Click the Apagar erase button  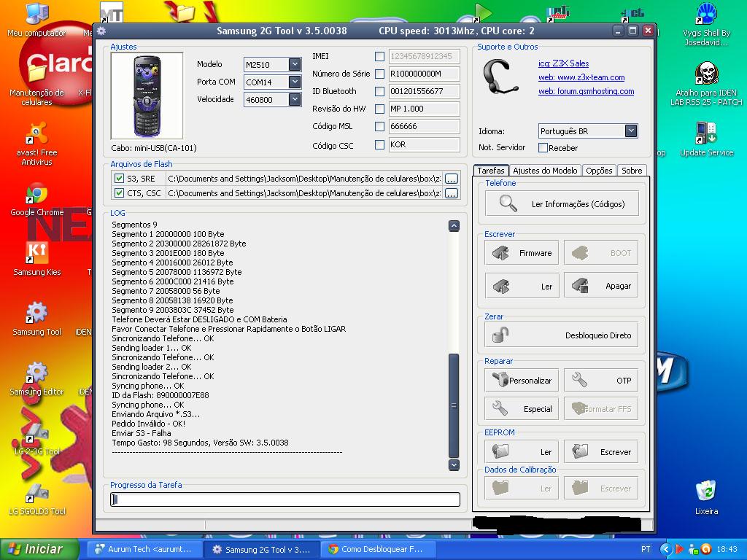pyautogui.click(x=601, y=286)
